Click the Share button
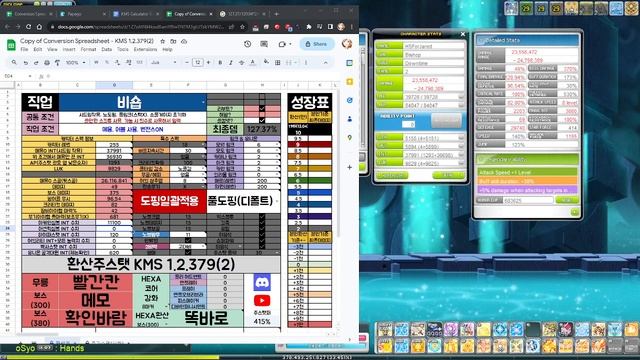640x360 pixels. [x=317, y=44]
